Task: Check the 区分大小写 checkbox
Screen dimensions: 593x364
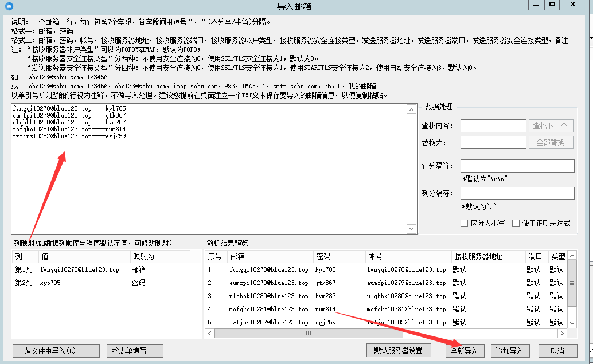Action: 464,224
